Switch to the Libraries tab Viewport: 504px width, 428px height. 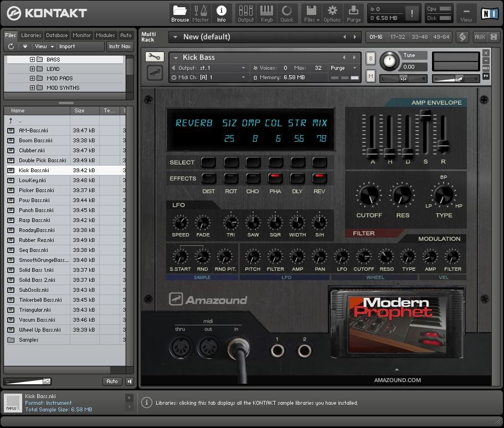point(31,35)
